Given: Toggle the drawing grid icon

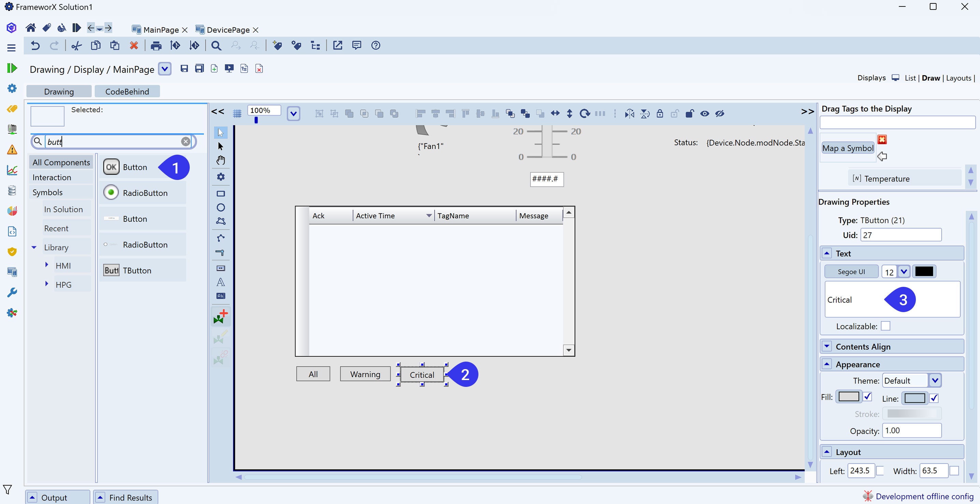Looking at the screenshot, I should pos(237,113).
